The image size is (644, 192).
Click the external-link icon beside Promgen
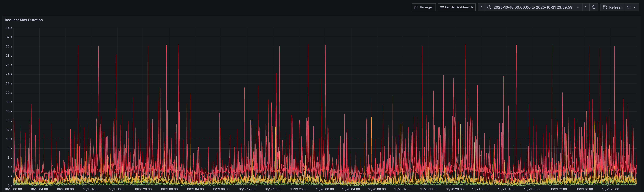tap(416, 7)
